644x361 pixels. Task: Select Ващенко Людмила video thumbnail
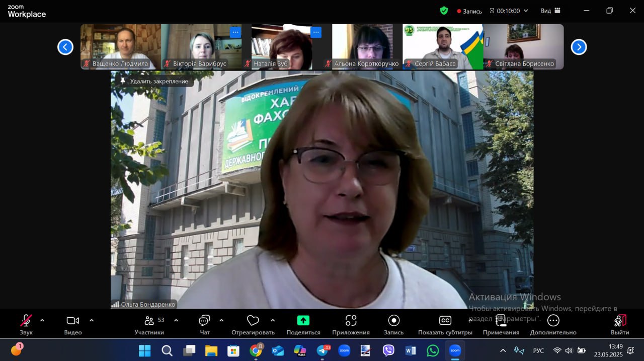(x=121, y=47)
